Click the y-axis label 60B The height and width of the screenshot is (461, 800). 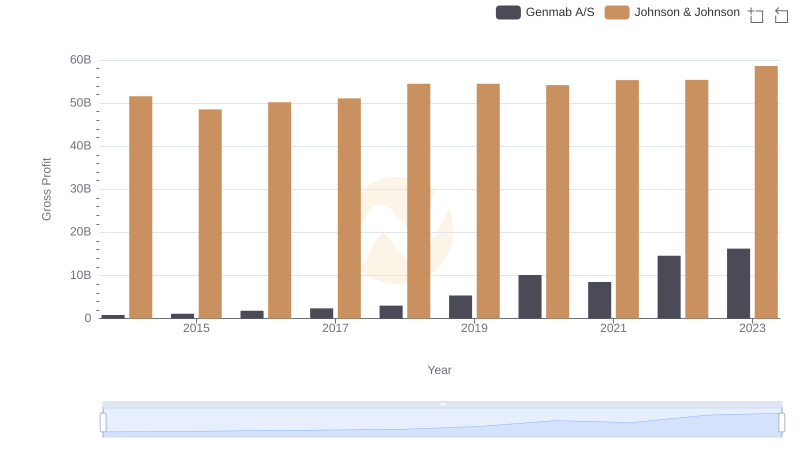click(x=81, y=60)
